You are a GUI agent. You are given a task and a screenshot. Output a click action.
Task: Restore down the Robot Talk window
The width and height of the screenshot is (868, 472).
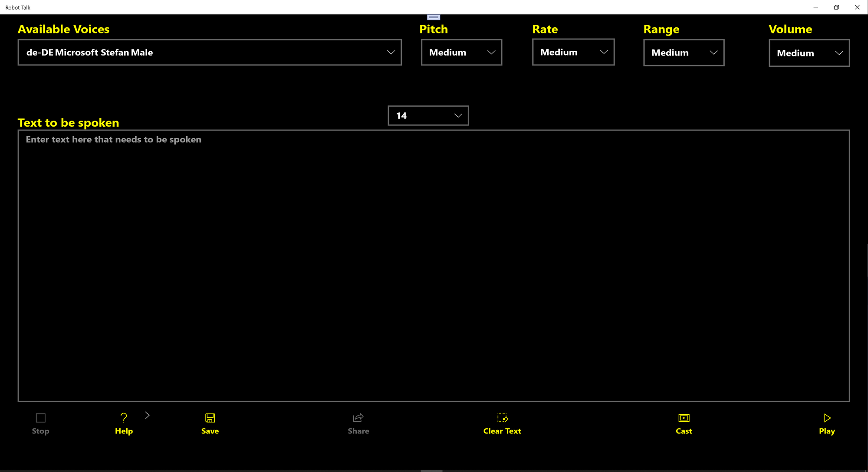coord(836,7)
